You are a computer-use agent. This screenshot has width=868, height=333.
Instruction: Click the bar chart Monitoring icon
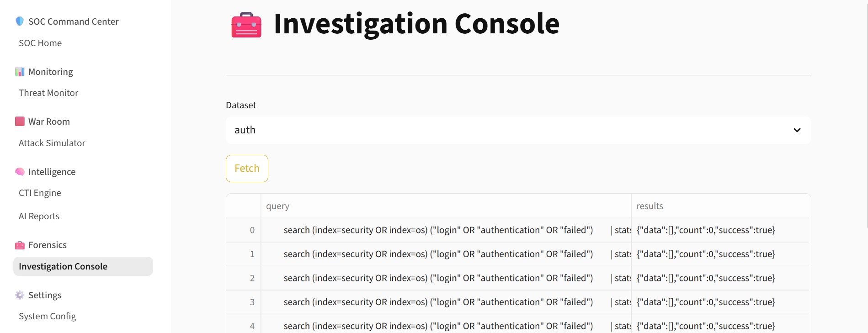(x=20, y=72)
